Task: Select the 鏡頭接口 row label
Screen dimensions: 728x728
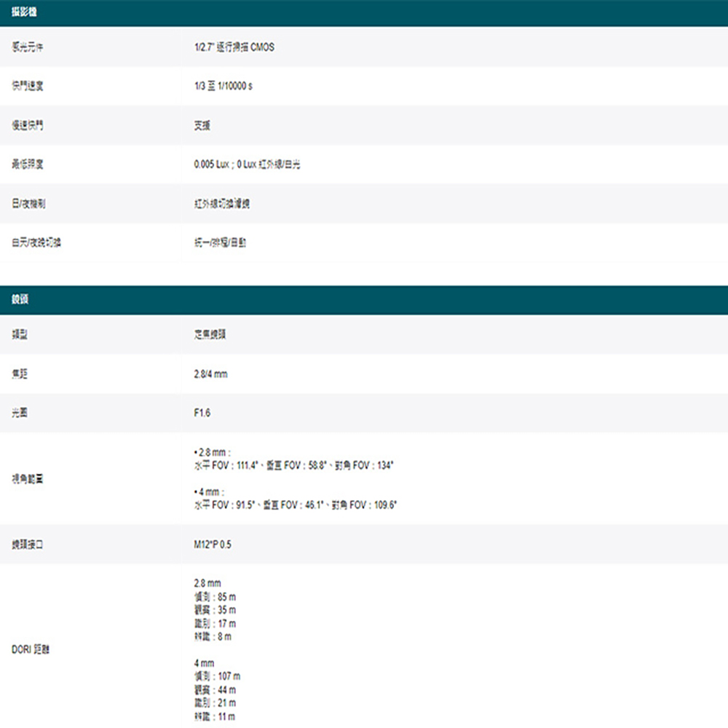Action: (x=28, y=544)
